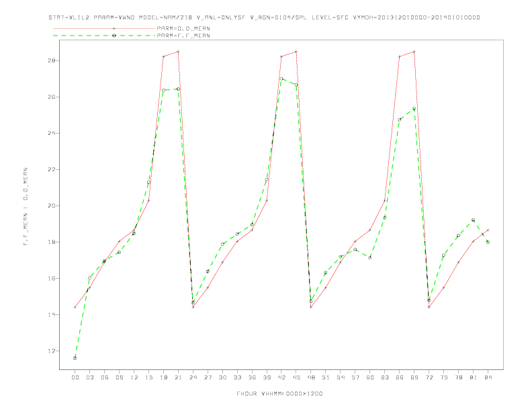Click the y-axis tick label 26
The image size is (532, 411).
[51, 97]
